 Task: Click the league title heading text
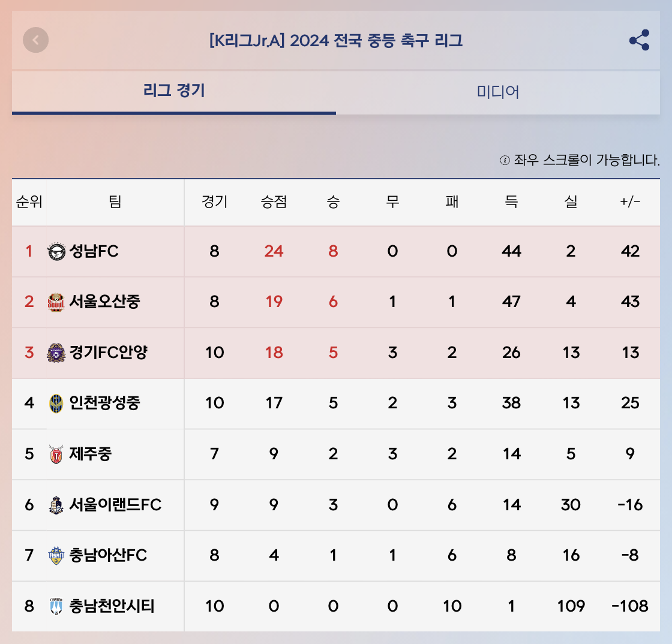[336, 41]
